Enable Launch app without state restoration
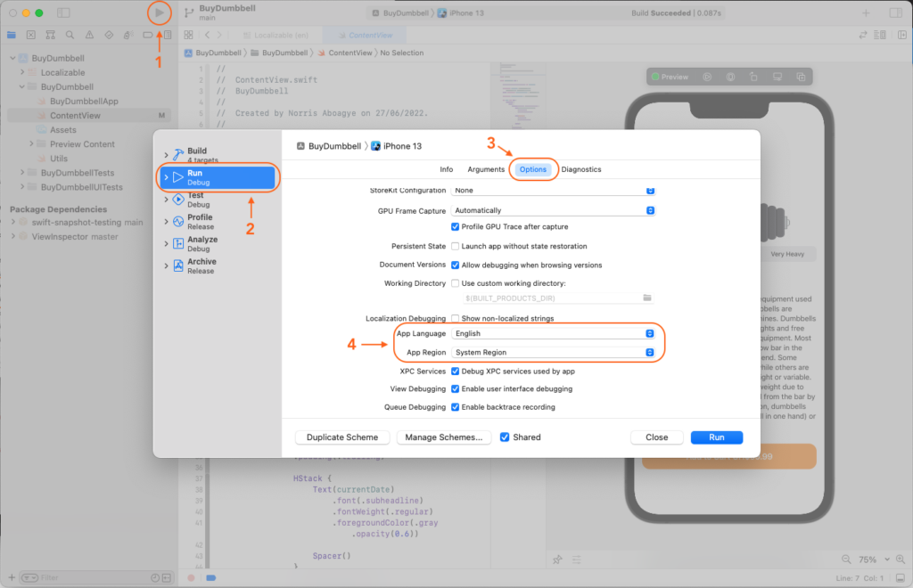The image size is (913, 588). [456, 246]
